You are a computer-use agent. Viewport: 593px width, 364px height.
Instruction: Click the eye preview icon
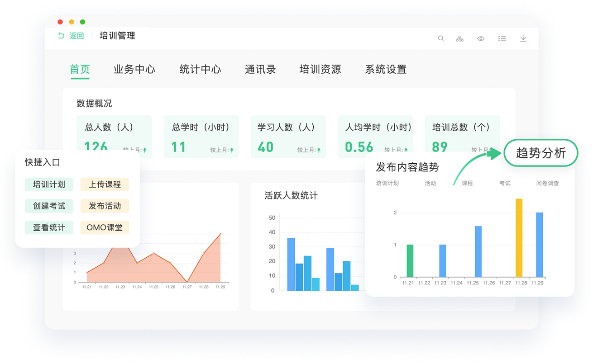click(x=481, y=38)
